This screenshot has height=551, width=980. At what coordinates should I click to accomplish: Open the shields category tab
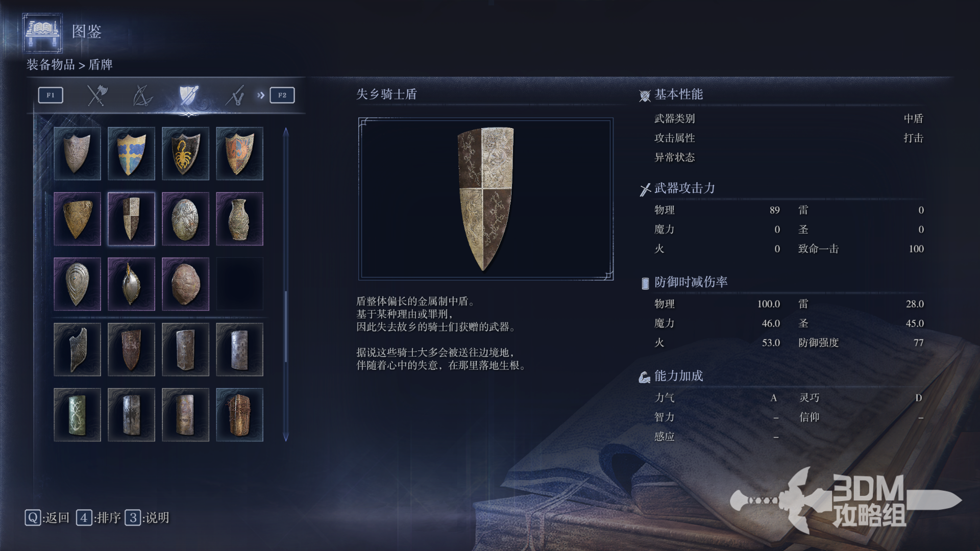(x=188, y=95)
